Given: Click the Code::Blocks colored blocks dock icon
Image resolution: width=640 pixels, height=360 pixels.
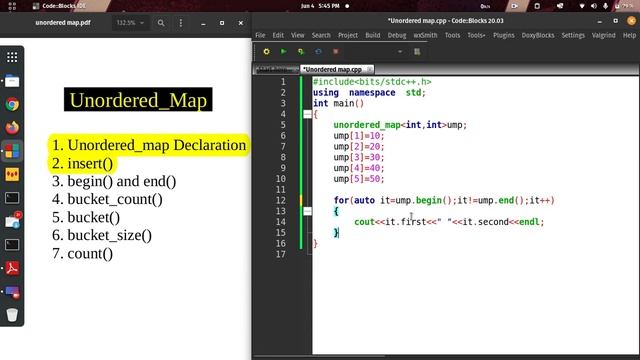Looking at the screenshot, I should coord(12,151).
